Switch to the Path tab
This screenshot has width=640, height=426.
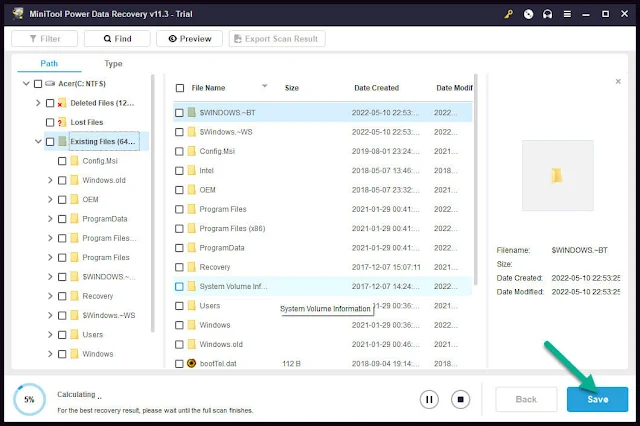49,64
